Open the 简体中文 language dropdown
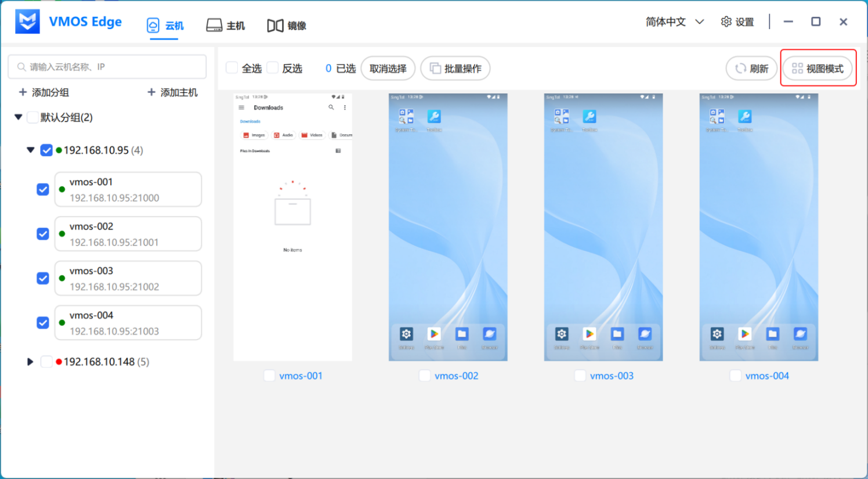Image resolution: width=868 pixels, height=479 pixels. (x=674, y=22)
